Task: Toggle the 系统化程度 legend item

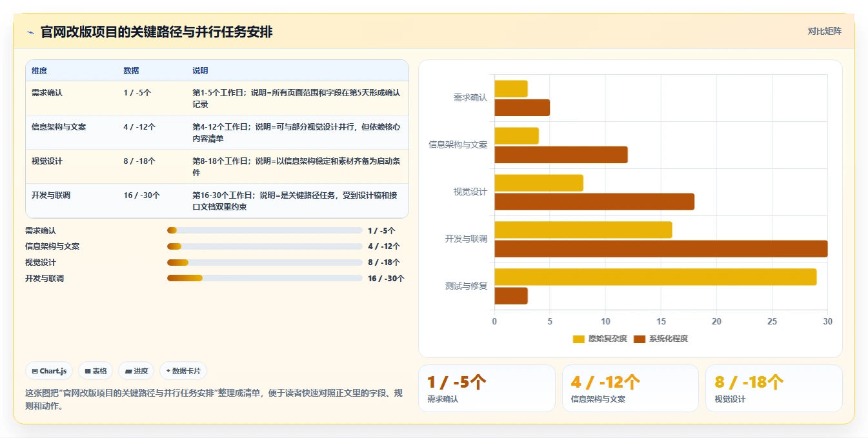Action: [661, 339]
